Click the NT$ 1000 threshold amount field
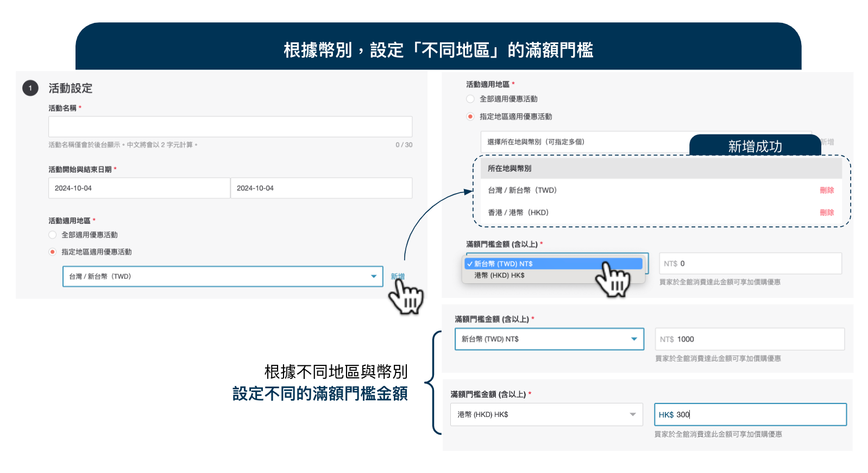 (x=750, y=339)
